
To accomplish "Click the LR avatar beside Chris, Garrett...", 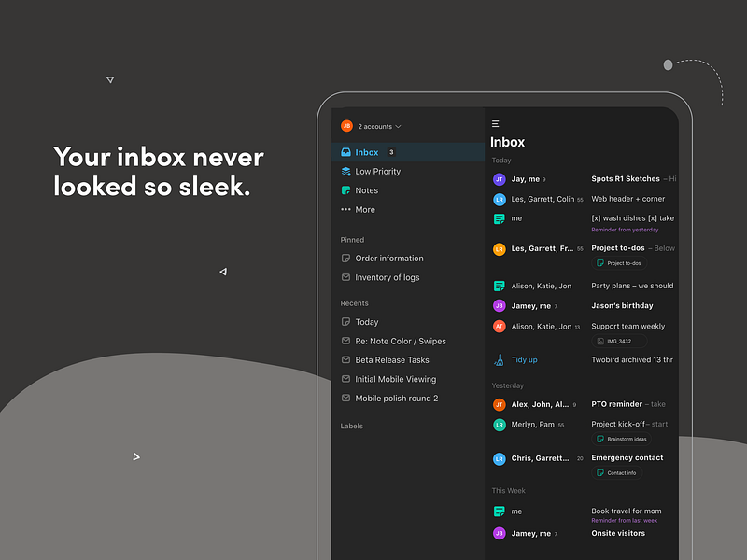I will click(x=500, y=459).
